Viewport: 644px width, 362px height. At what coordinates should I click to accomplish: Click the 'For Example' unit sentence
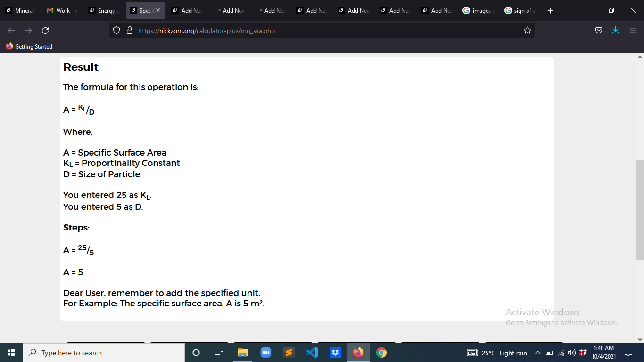pos(164,304)
